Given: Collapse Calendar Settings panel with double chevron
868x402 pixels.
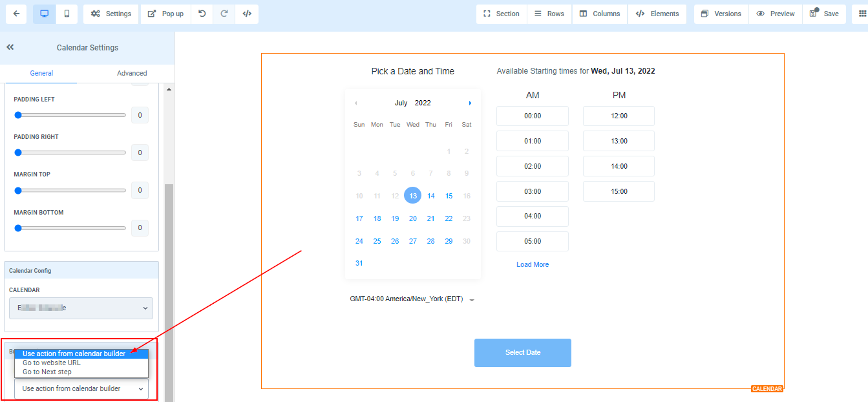Looking at the screenshot, I should [x=10, y=47].
